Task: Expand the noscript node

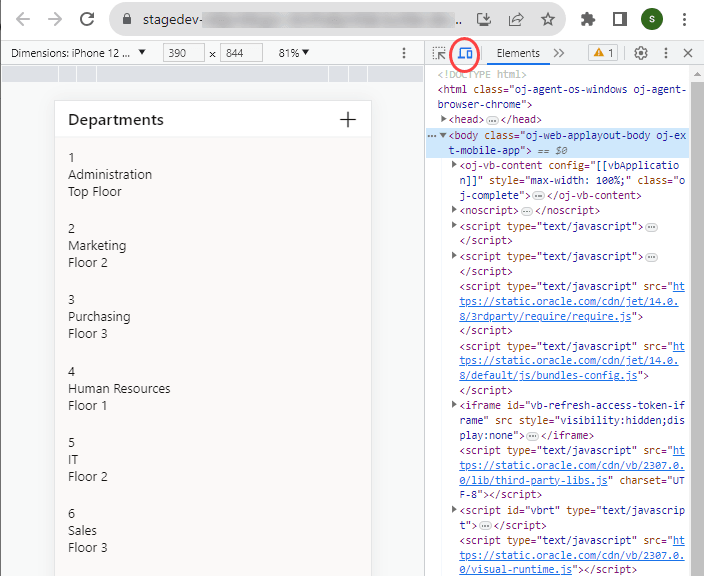Action: coord(454,210)
